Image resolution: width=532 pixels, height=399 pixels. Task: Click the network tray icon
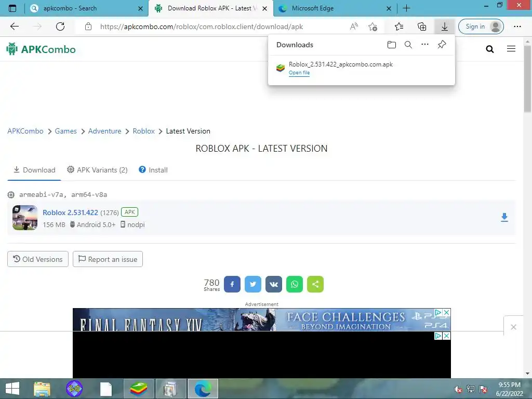pyautogui.click(x=470, y=389)
